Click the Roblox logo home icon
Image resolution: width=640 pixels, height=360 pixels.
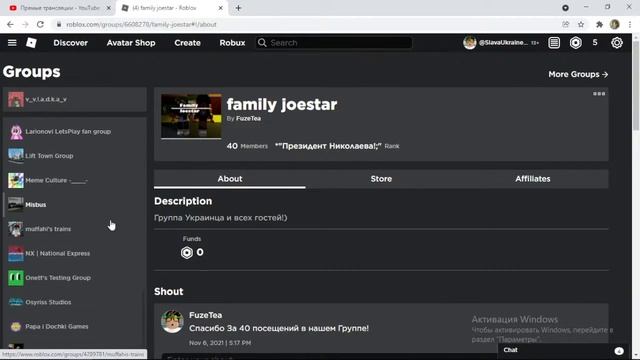point(31,42)
